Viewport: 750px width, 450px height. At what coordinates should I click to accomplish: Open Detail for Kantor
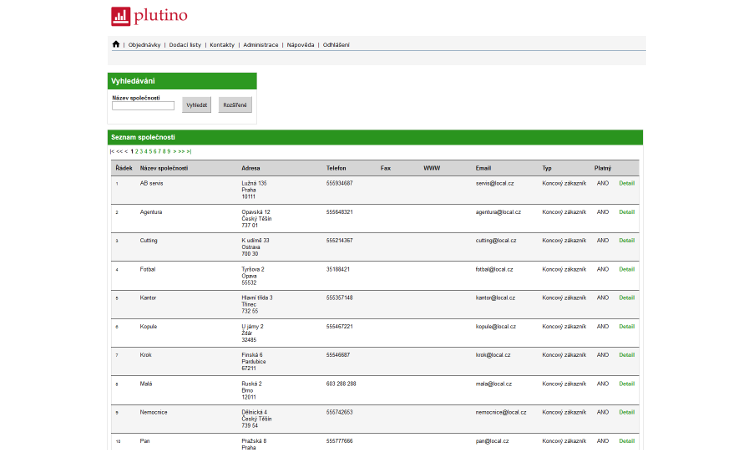point(627,297)
